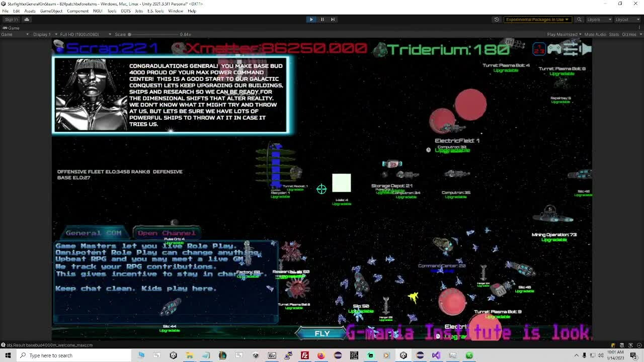Image resolution: width=644 pixels, height=362 pixels.
Task: Open the Play Maximized dropdown
Action: pyautogui.click(x=565, y=34)
